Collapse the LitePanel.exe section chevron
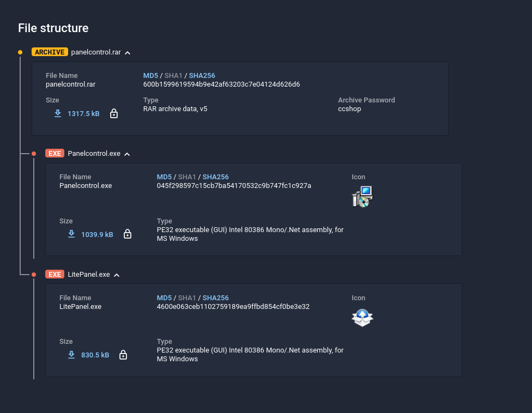The image size is (532, 413). click(116, 275)
